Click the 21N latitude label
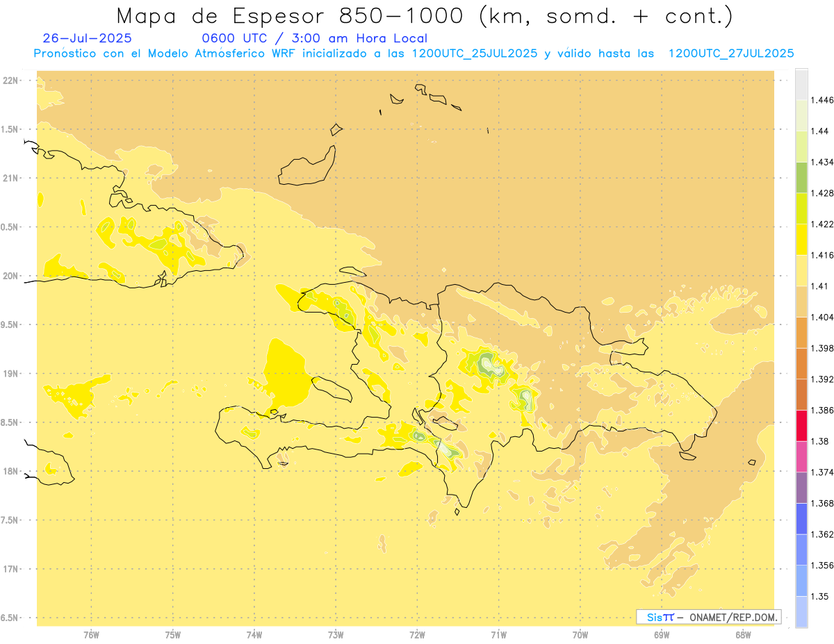This screenshot has height=644, width=834. pyautogui.click(x=12, y=178)
